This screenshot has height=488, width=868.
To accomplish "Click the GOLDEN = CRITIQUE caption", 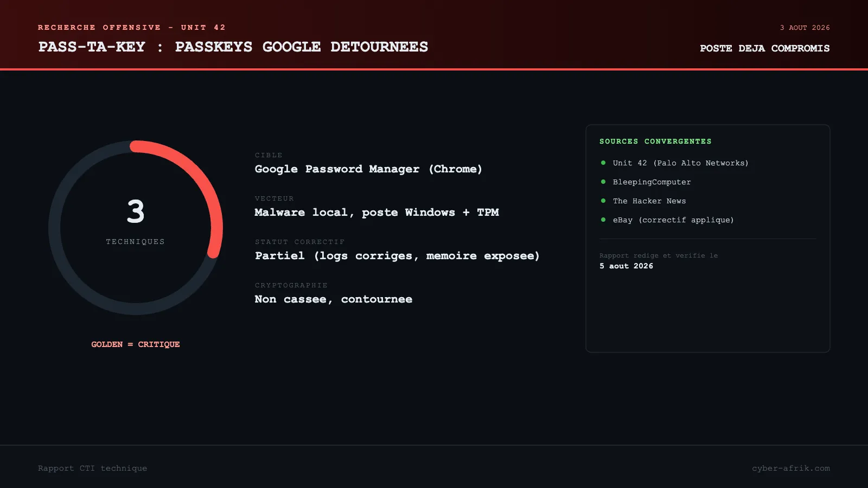I will coord(136,344).
